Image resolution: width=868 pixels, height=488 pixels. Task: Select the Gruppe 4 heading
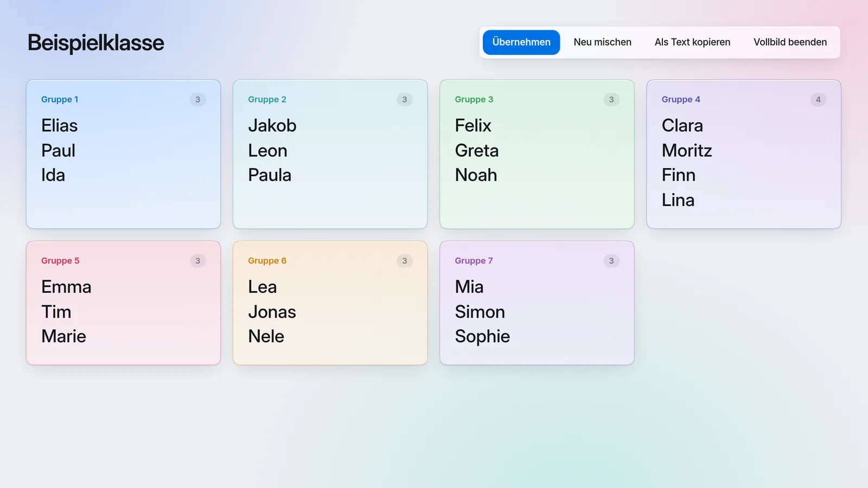[681, 99]
